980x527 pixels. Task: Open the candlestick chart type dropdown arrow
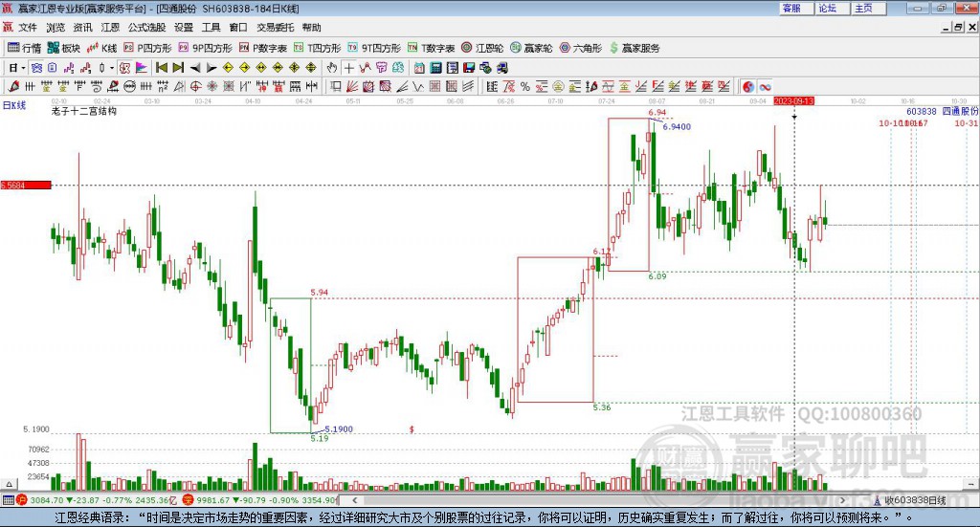pyautogui.click(x=112, y=68)
